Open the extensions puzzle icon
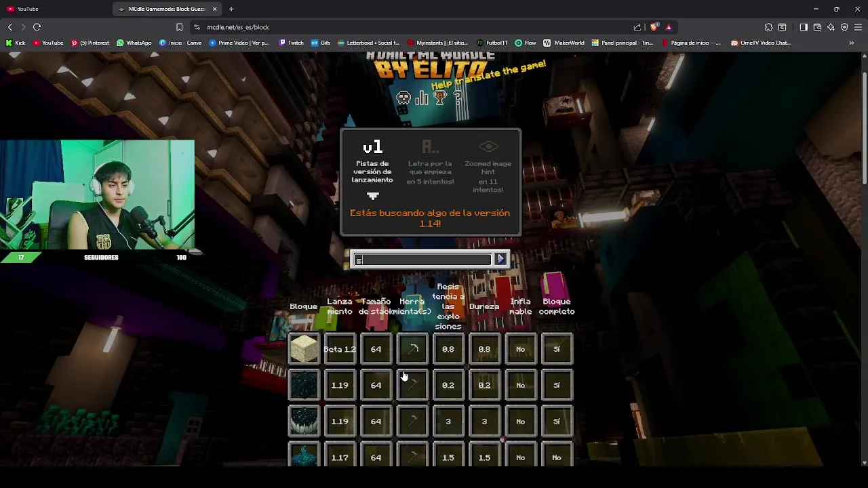This screenshot has height=488, width=868. [768, 27]
